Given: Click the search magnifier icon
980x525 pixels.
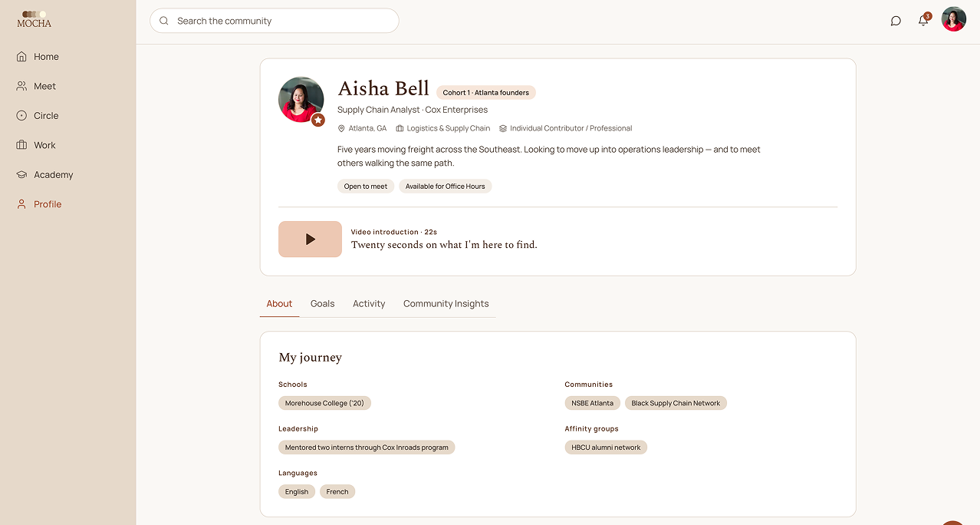Looking at the screenshot, I should [164, 21].
